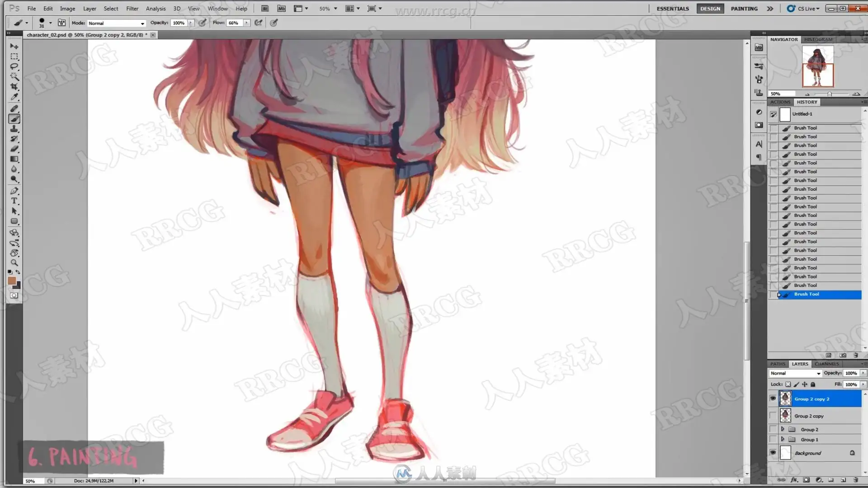
Task: Select the Eyedropper tool
Action: coord(14,97)
